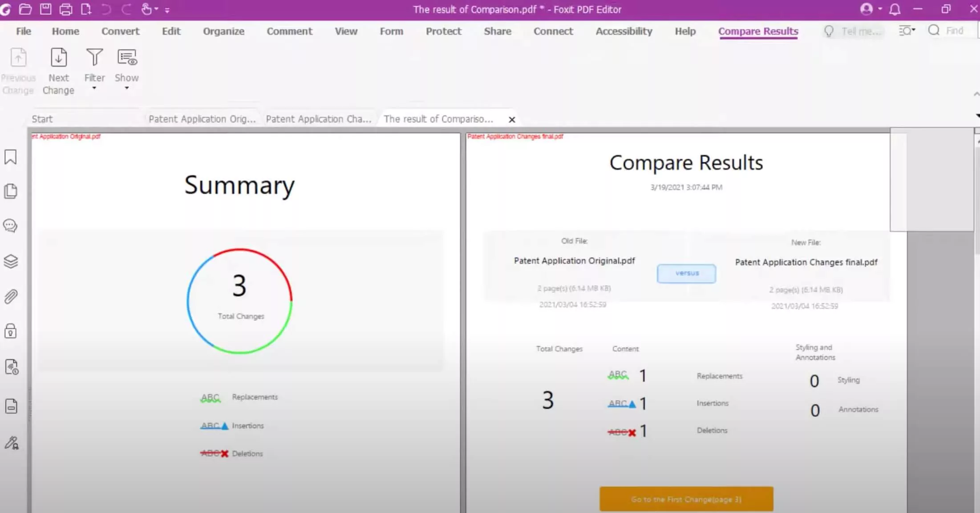This screenshot has height=513, width=980.
Task: Expand the Filter dropdown menu
Action: click(x=94, y=89)
